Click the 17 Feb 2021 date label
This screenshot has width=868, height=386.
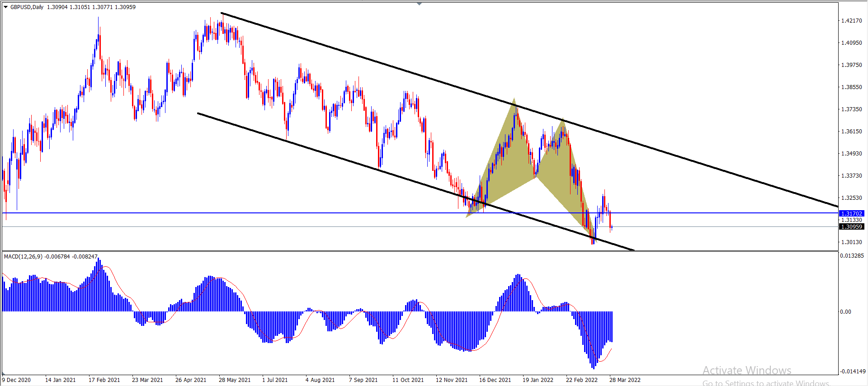pyautogui.click(x=104, y=380)
